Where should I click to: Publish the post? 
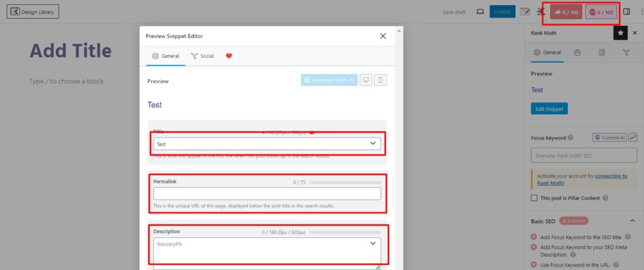[502, 12]
